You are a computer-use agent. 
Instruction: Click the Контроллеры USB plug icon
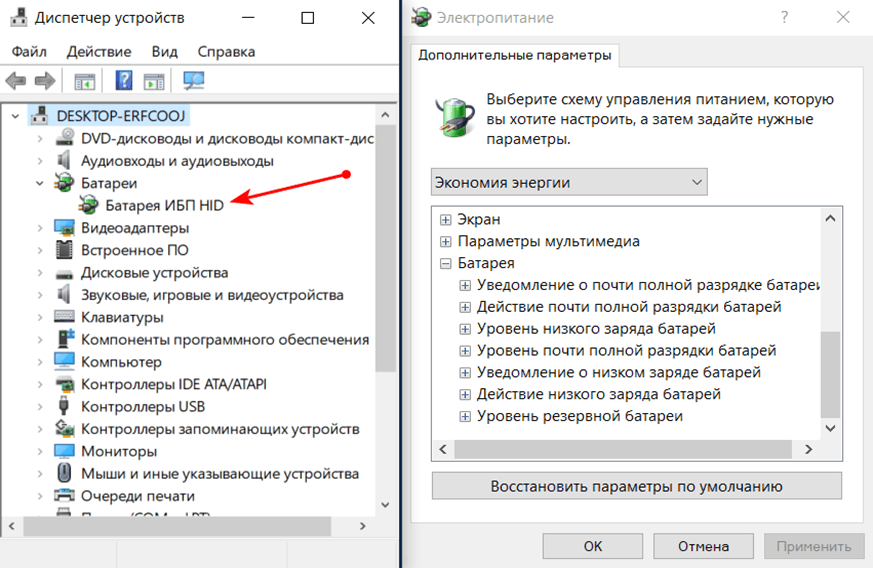64,406
